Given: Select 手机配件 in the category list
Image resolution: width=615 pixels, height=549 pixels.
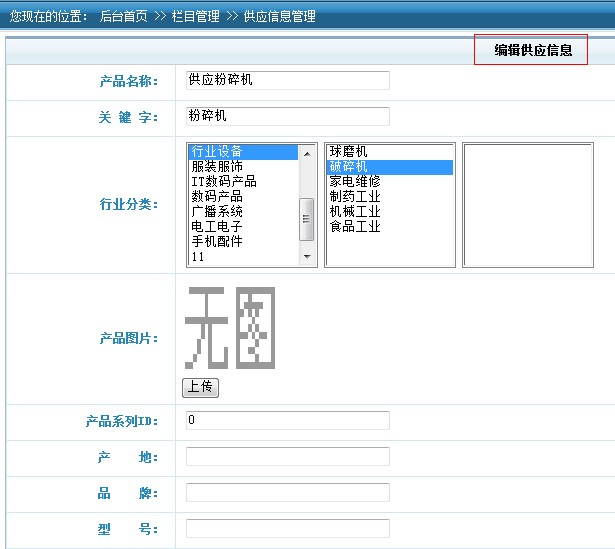Looking at the screenshot, I should [244, 241].
